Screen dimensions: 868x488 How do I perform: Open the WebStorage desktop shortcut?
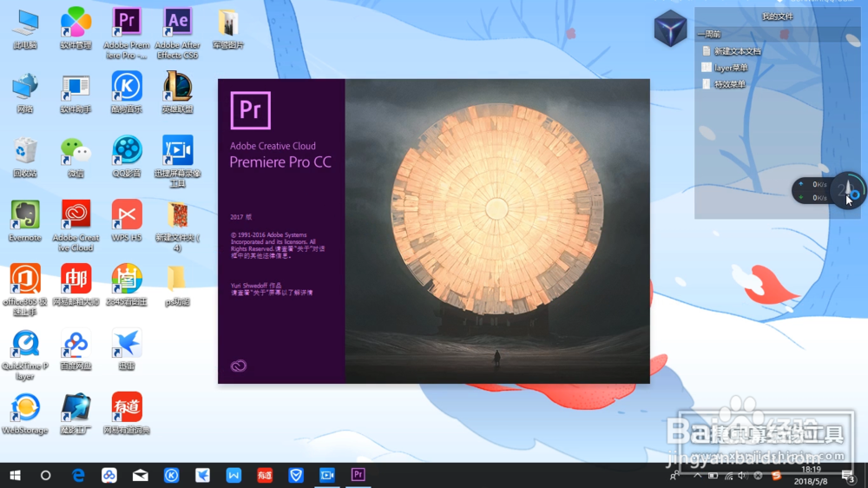(25, 414)
